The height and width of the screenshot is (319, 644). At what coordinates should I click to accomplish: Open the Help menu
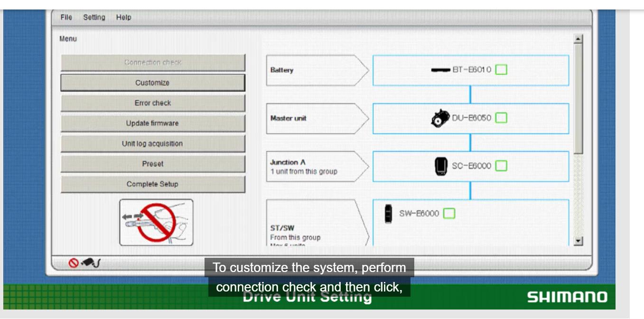pyautogui.click(x=123, y=17)
